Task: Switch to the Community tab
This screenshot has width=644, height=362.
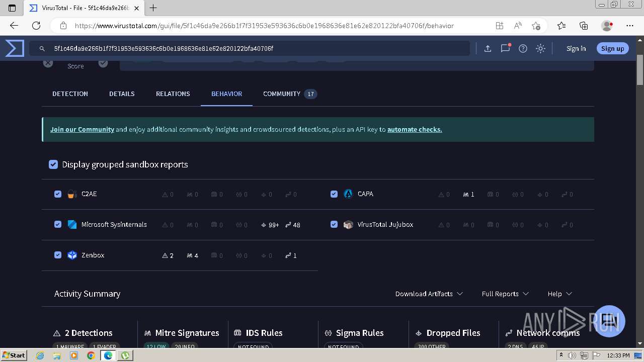Action: (x=290, y=94)
